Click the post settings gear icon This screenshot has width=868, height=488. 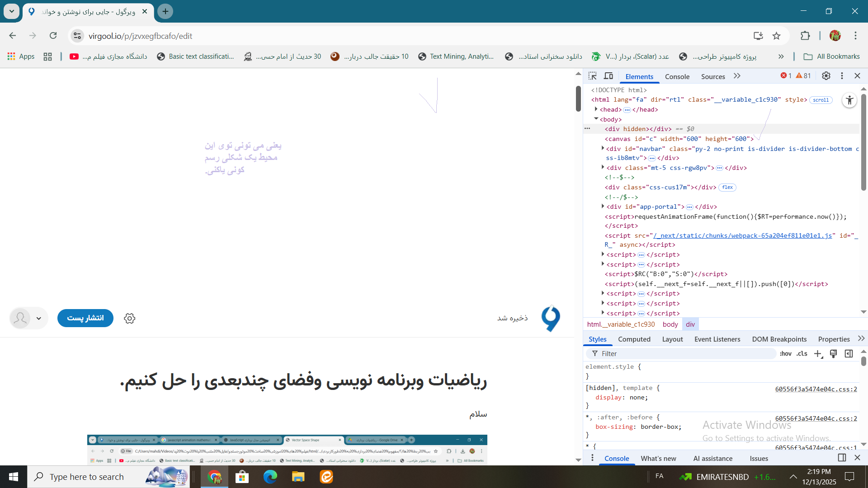point(130,319)
